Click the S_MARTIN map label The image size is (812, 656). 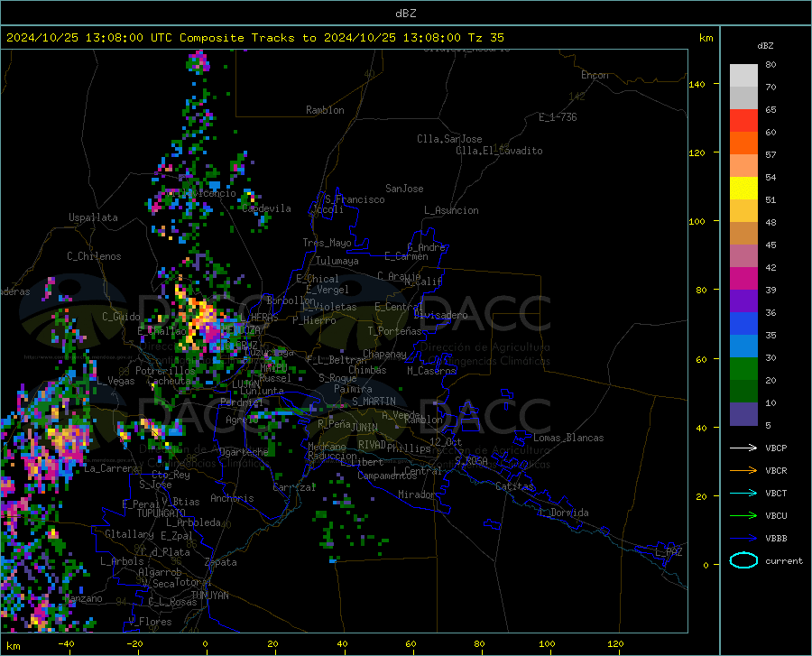coord(374,402)
